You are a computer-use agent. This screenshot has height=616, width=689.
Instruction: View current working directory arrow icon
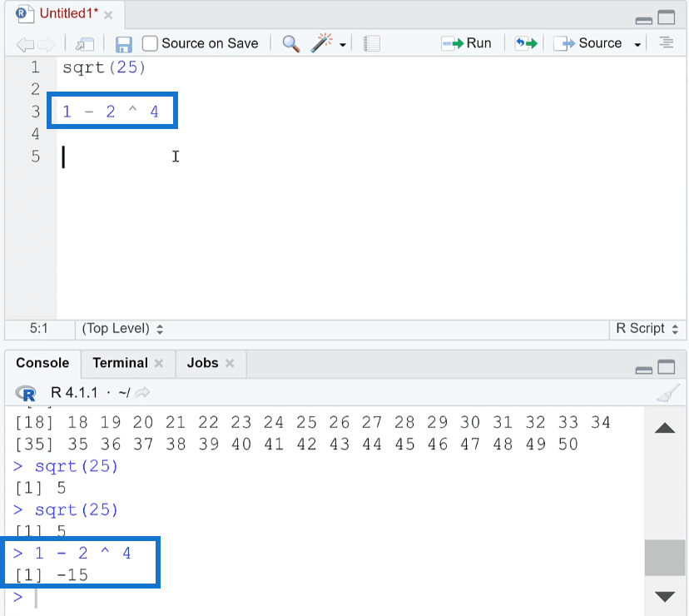(x=142, y=392)
